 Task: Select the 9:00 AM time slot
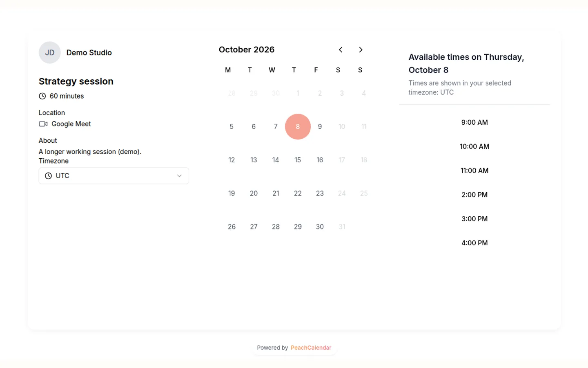point(474,122)
